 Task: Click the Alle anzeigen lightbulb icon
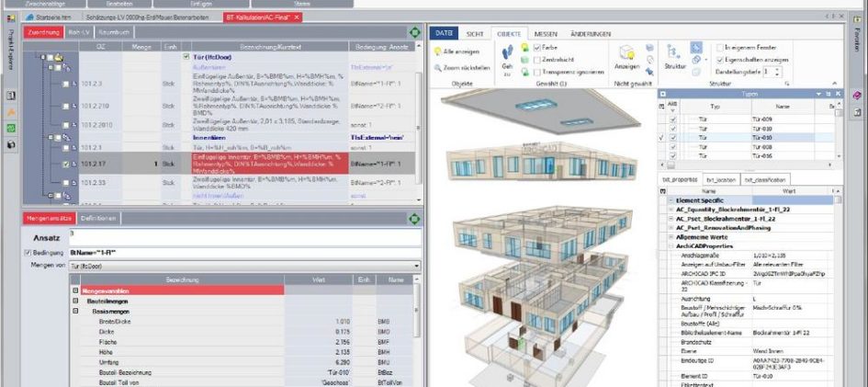pos(437,51)
